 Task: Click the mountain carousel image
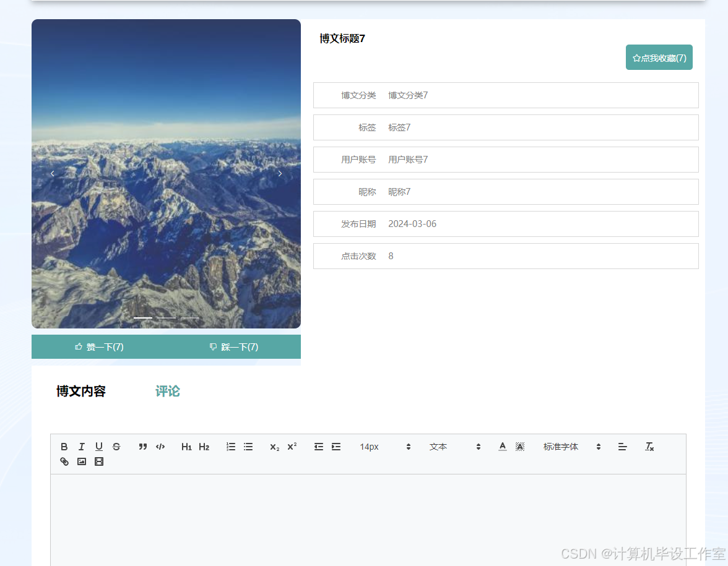[x=166, y=173]
